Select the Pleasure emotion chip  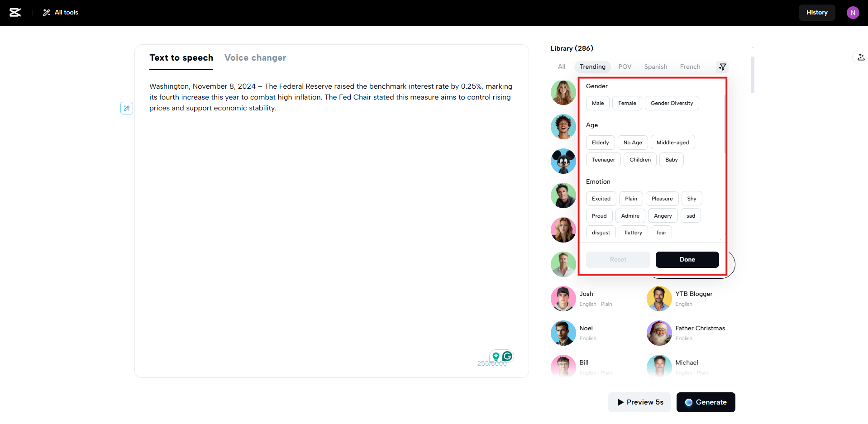pyautogui.click(x=662, y=199)
